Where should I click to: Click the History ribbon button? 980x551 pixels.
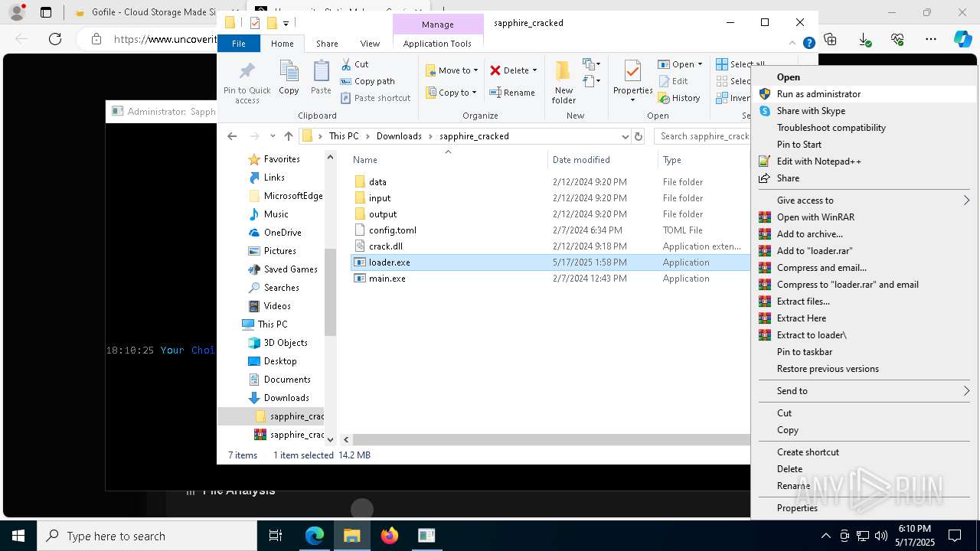pyautogui.click(x=680, y=98)
